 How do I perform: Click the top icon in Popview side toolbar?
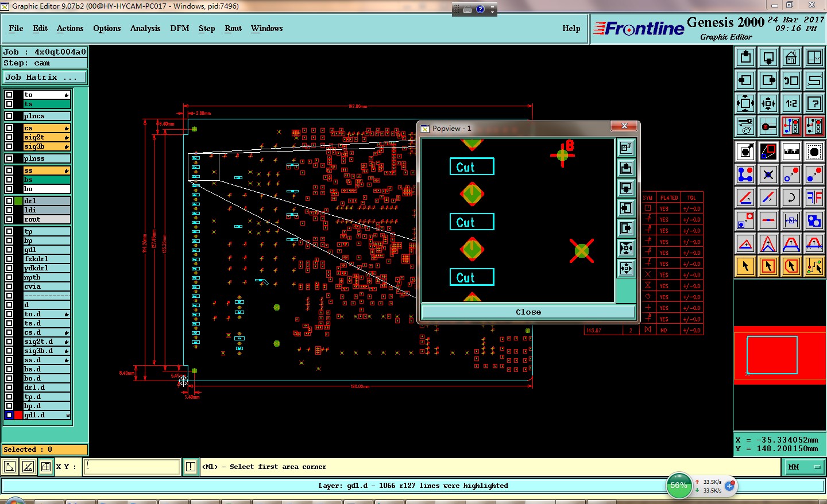click(x=626, y=148)
